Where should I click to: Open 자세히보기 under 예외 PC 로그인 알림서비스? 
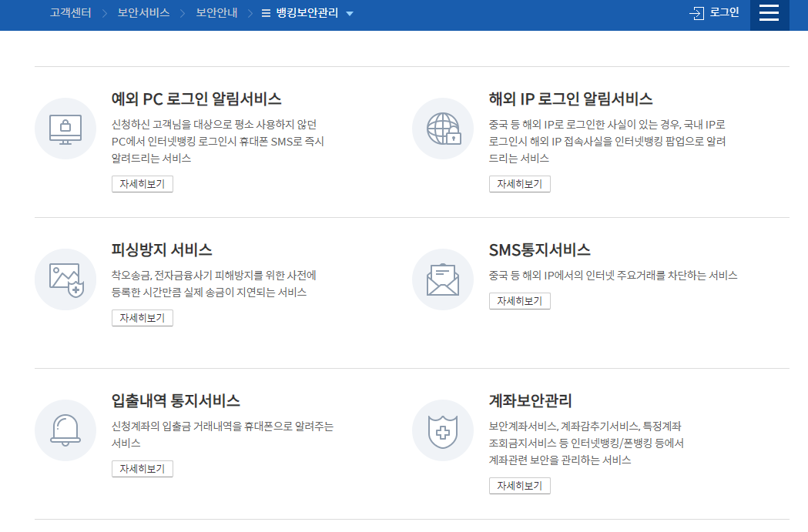tap(142, 183)
